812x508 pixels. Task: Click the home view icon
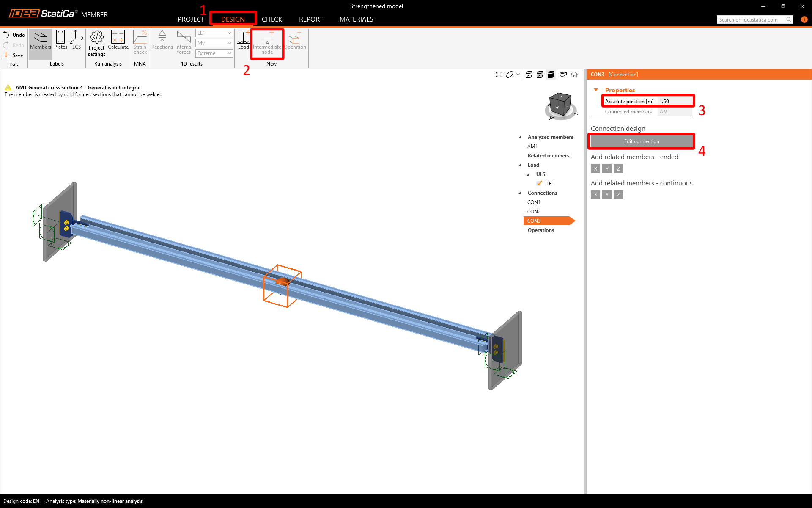574,75
